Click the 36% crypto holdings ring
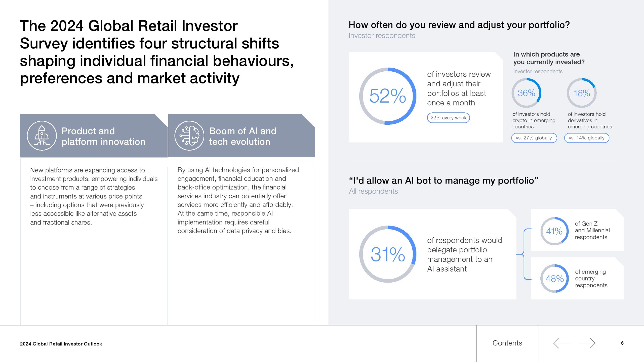The height and width of the screenshot is (362, 644). [526, 93]
